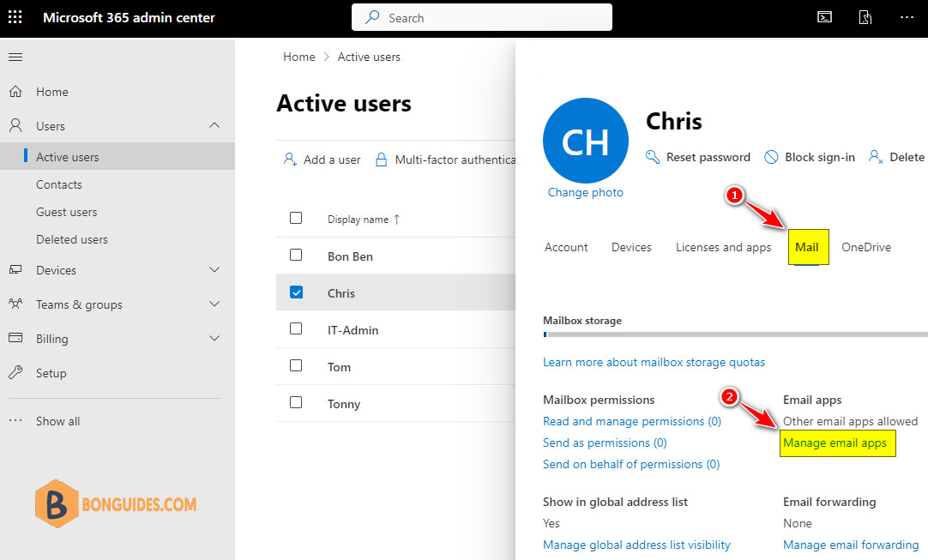The height and width of the screenshot is (560, 928).
Task: Select the Tom user name
Action: (x=339, y=367)
